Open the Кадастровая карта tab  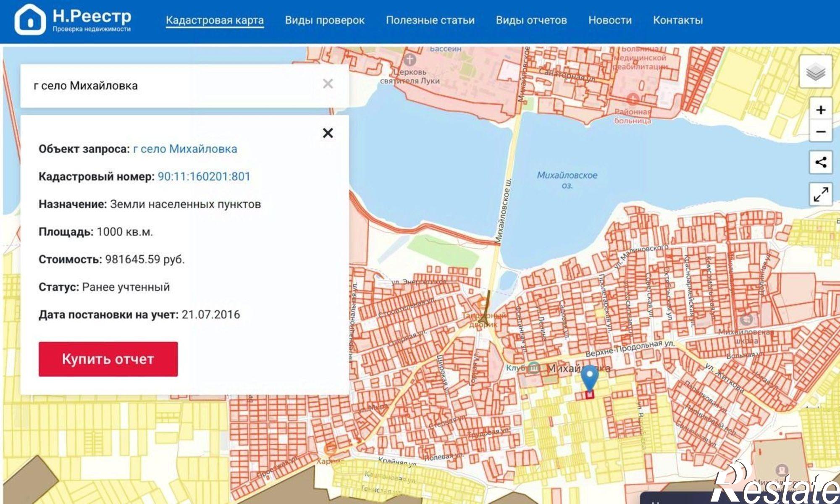[x=215, y=20]
